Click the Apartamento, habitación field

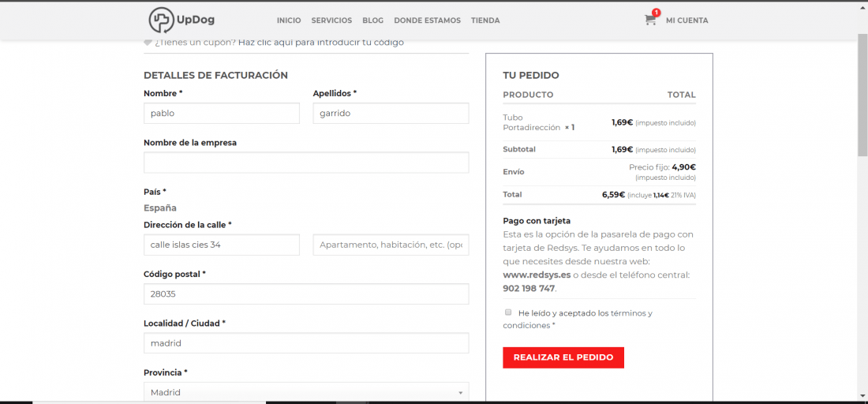pos(391,245)
